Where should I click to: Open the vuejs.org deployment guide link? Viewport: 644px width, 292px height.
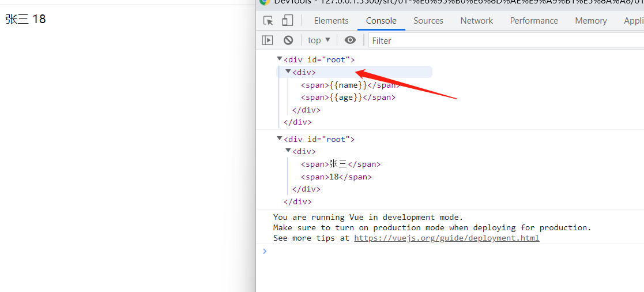point(446,238)
